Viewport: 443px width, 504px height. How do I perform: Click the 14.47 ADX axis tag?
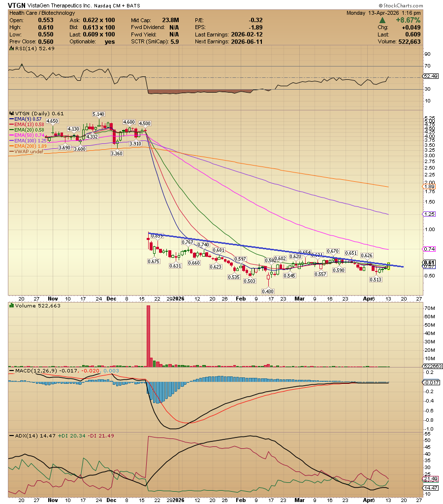[430, 488]
